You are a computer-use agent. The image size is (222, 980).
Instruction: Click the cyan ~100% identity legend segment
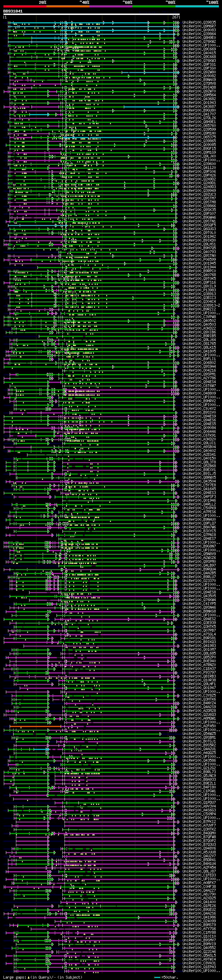[197, 6]
